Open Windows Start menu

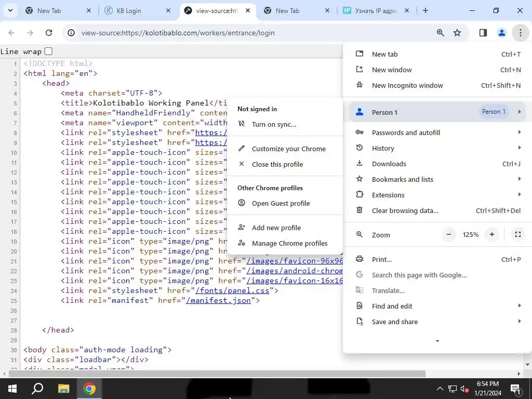click(x=12, y=389)
